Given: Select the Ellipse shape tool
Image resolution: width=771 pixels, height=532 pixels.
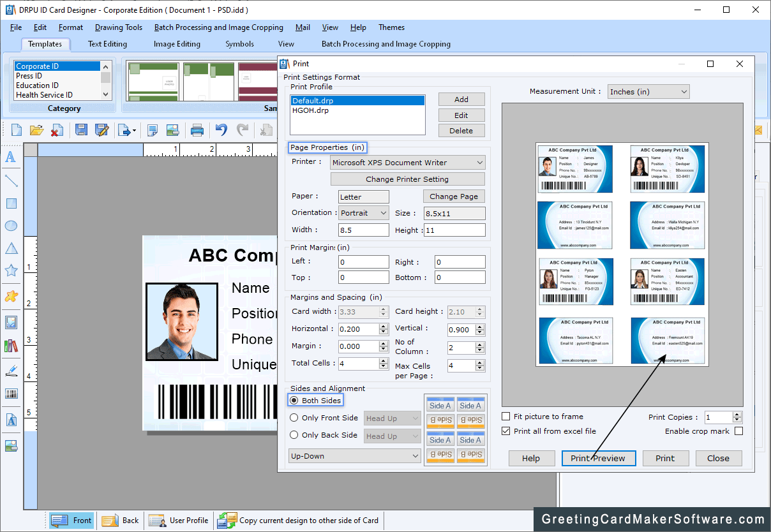Looking at the screenshot, I should click(11, 226).
